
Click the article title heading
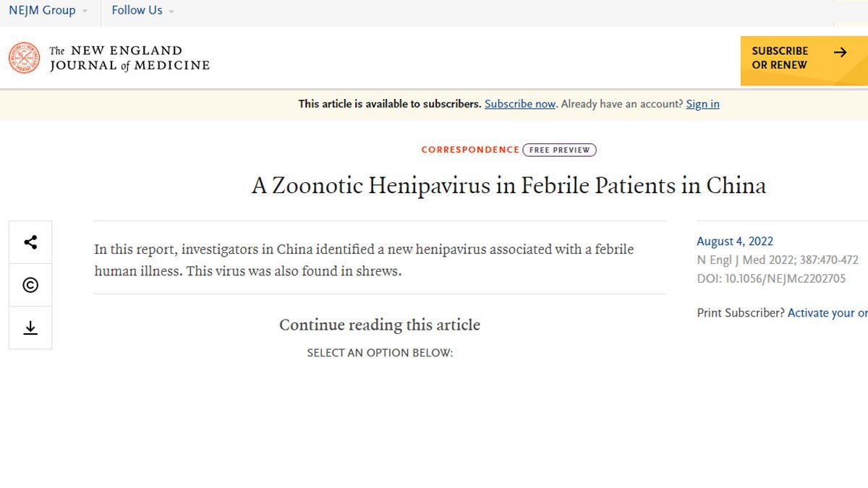click(x=509, y=186)
